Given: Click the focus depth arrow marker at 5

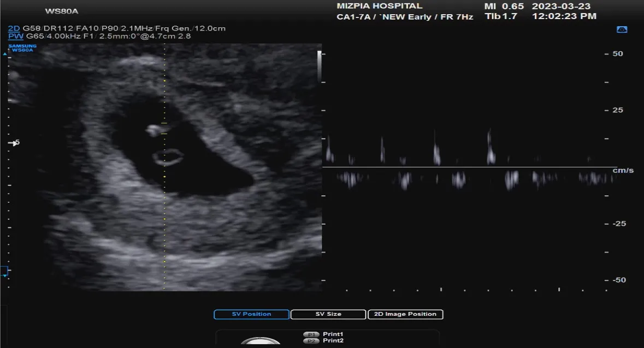Looking at the screenshot, I should [14, 143].
